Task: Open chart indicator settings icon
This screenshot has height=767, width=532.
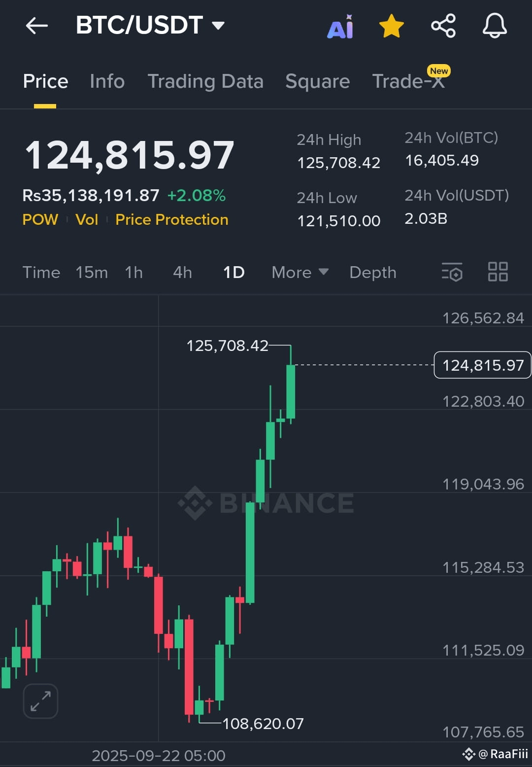Action: pos(452,272)
